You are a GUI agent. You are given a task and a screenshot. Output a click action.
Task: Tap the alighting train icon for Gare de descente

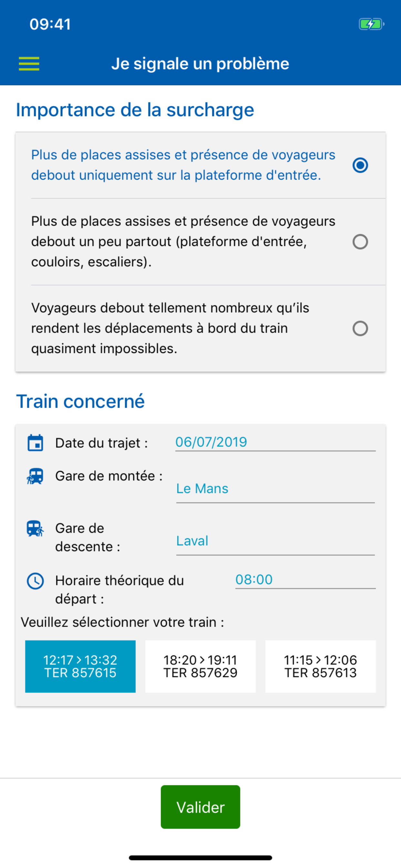[35, 528]
